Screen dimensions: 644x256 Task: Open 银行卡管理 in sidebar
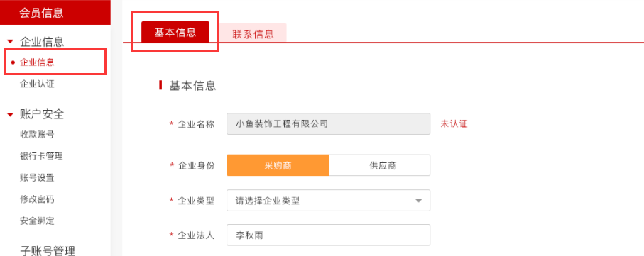[41, 156]
